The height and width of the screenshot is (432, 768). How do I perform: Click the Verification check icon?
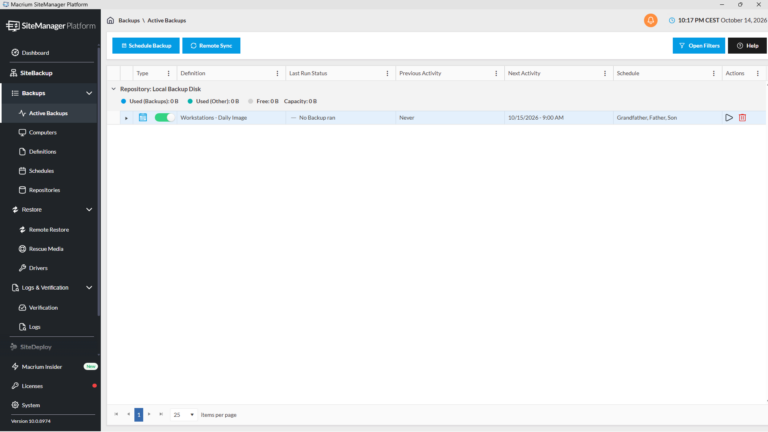[x=22, y=308]
